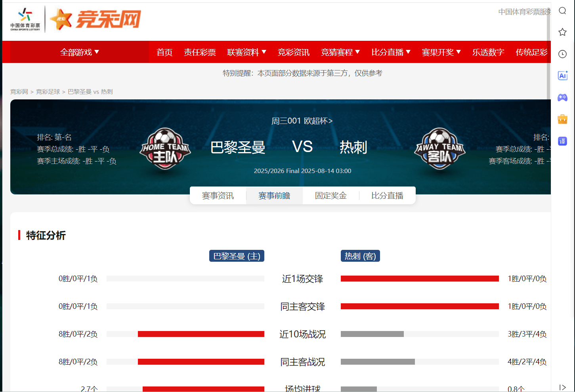This screenshot has height=392, width=575.
Task: Open favorites star icon in sidebar
Action: click(x=562, y=32)
